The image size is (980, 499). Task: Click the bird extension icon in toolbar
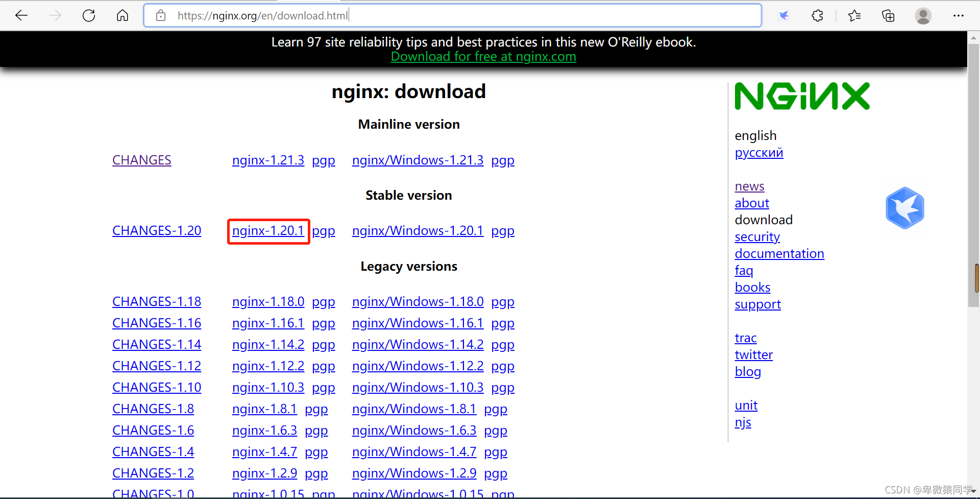(x=784, y=16)
